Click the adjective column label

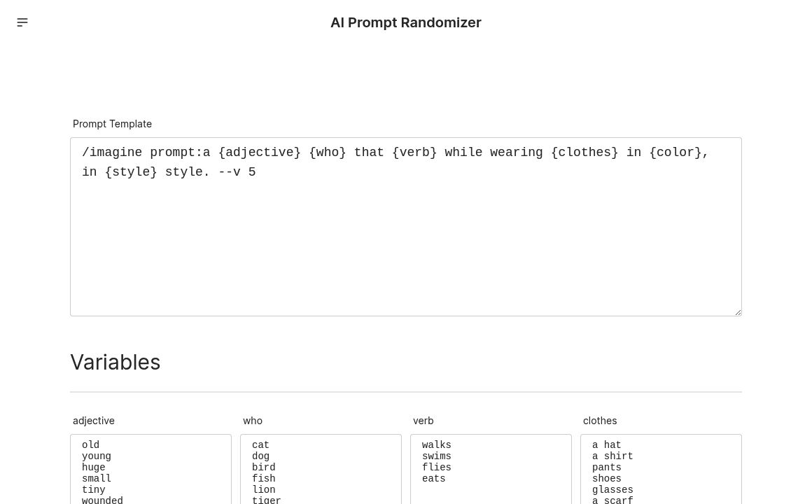pos(93,421)
